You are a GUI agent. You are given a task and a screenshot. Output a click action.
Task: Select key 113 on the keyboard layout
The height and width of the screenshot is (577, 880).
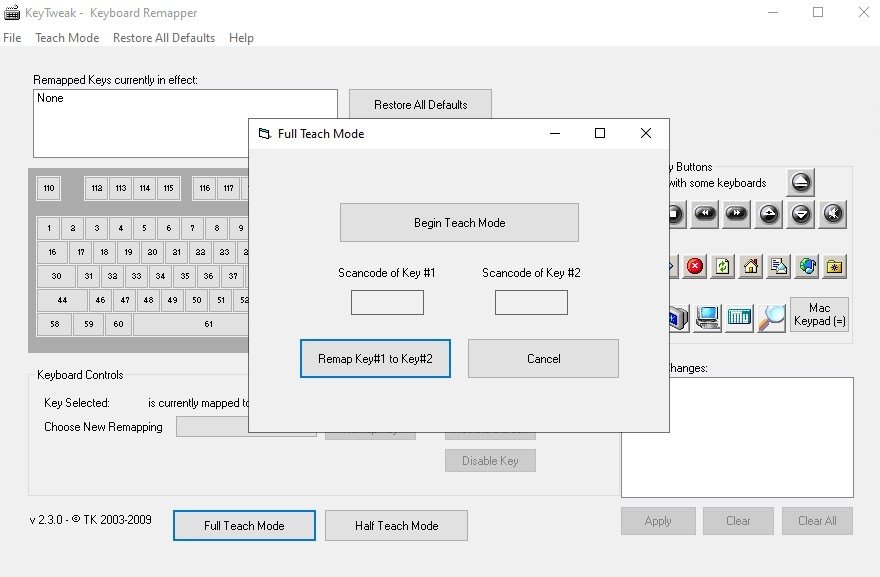pyautogui.click(x=121, y=189)
